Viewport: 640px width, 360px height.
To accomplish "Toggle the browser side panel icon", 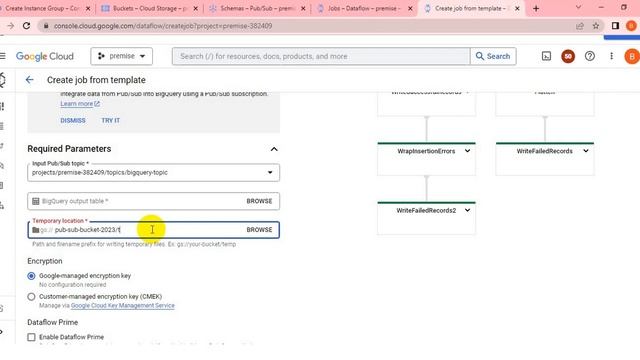I will (615, 26).
